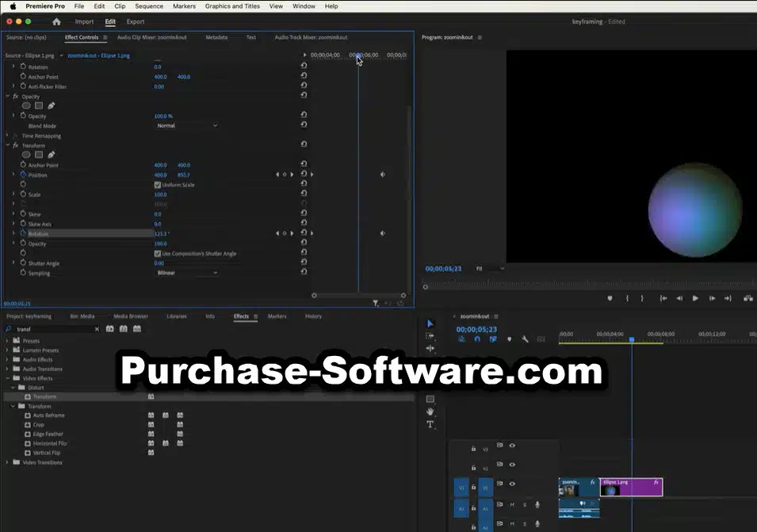Click the Import workspace button

pos(84,21)
